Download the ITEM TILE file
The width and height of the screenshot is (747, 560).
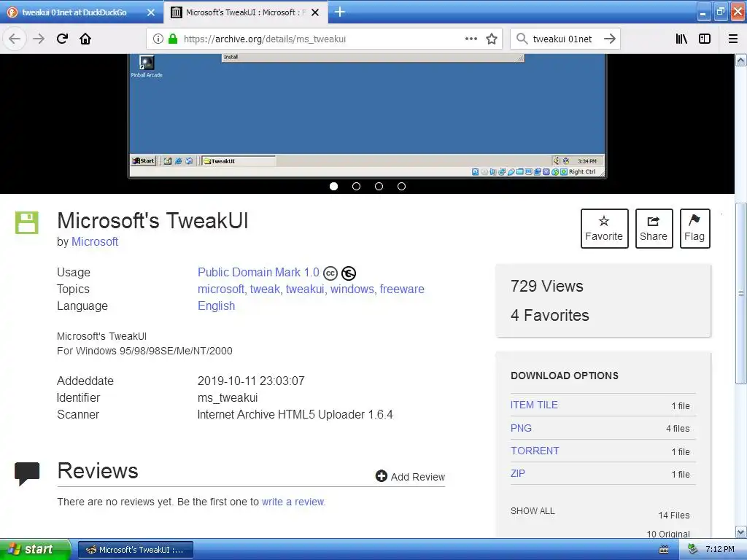click(x=534, y=405)
